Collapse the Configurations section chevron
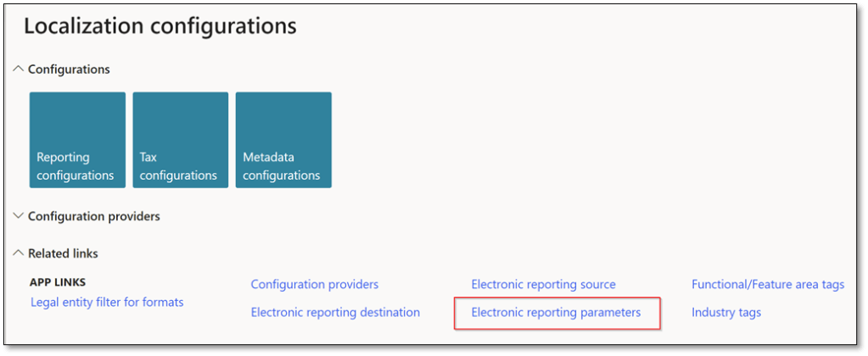Screen dimensions: 868x356 coord(19,70)
